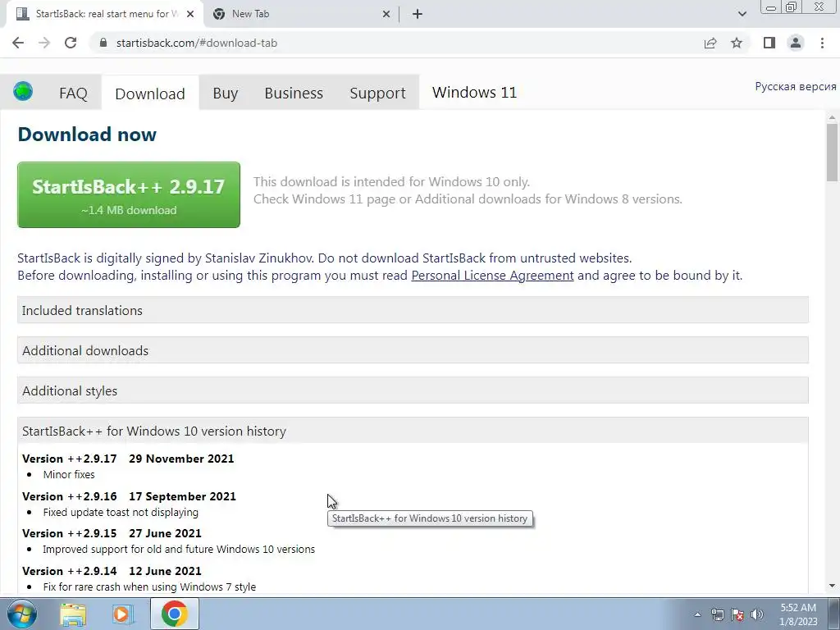Click Fix for rare crash text
840x630 pixels.
(149, 587)
